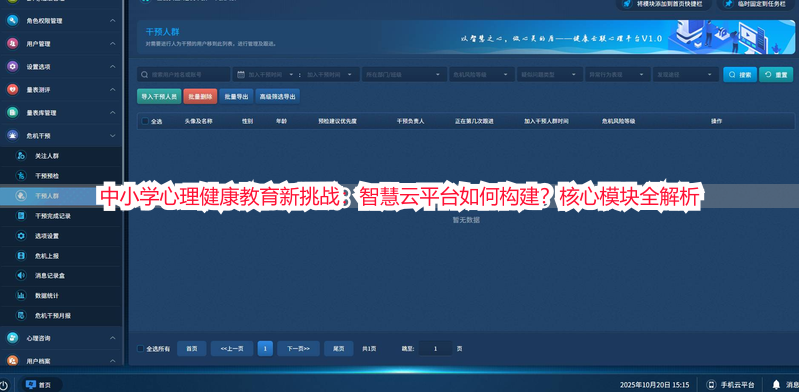Click the 数据统计 chart icon
Screen dimensions: 799x392
[21, 296]
